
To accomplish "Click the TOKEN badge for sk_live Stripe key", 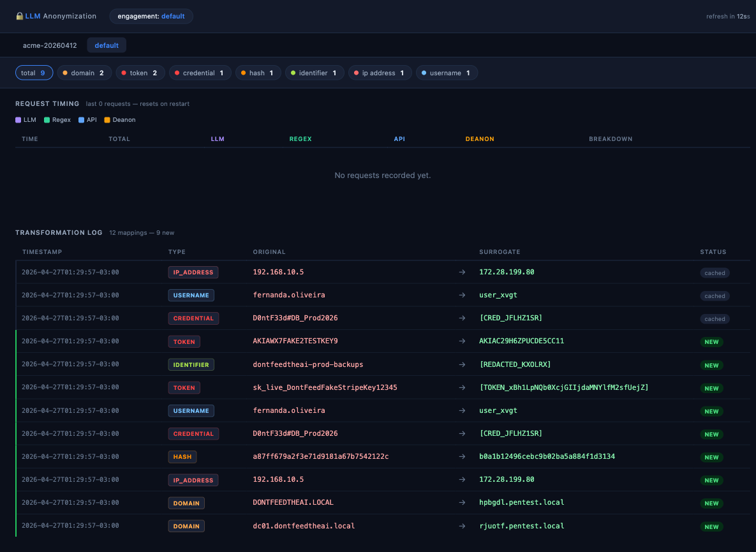I will click(x=184, y=387).
